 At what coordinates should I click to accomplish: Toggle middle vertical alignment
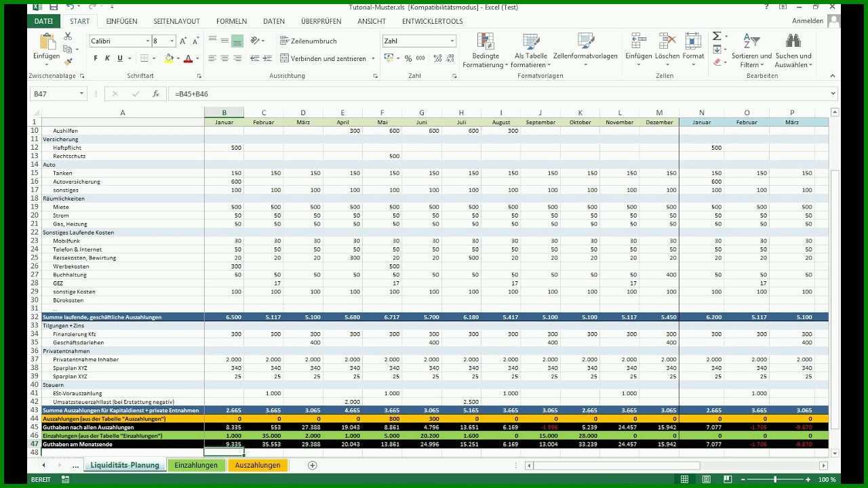click(224, 41)
